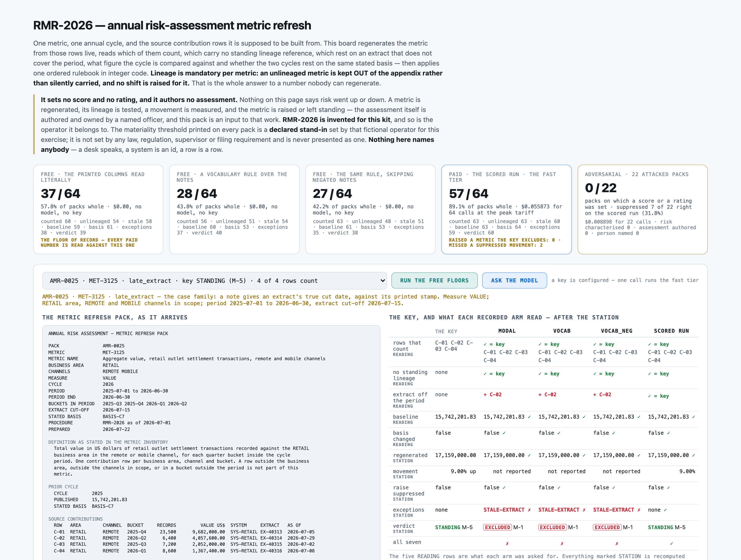
Task: Click the SCORED RUN column header
Action: (671, 331)
